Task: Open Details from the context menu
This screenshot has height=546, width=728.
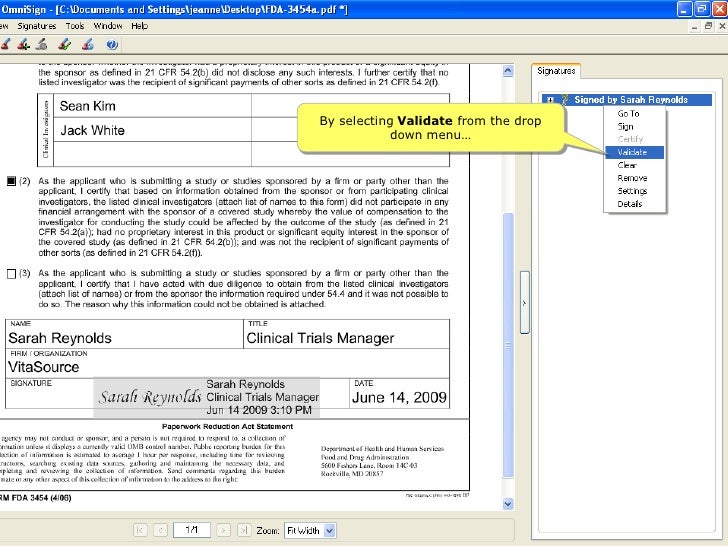Action: (x=635, y=204)
